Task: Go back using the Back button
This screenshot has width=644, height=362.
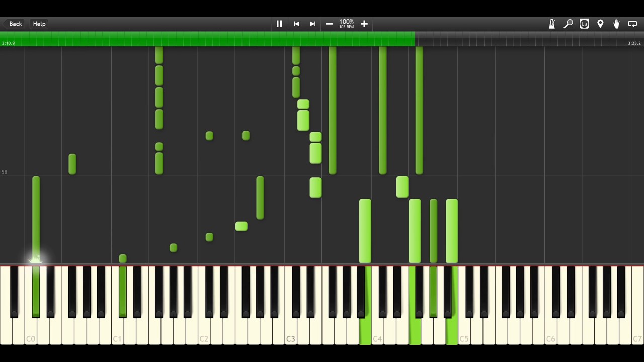Action: tap(14, 24)
